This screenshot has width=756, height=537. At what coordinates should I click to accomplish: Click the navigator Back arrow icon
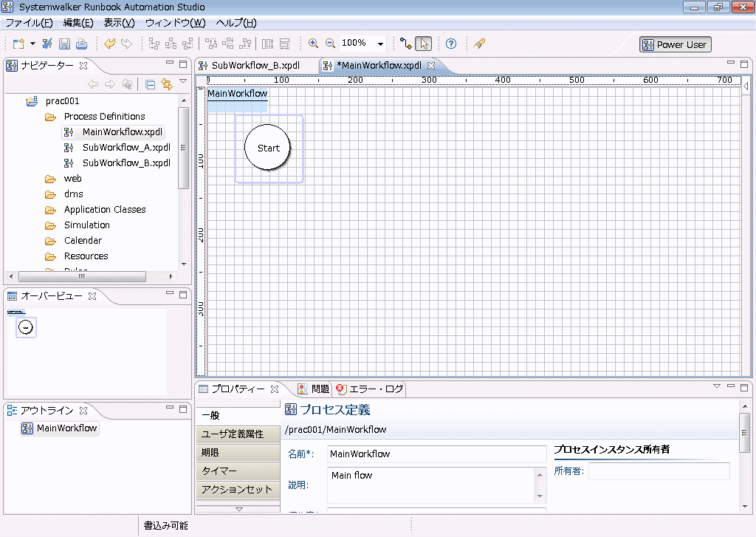[x=93, y=84]
